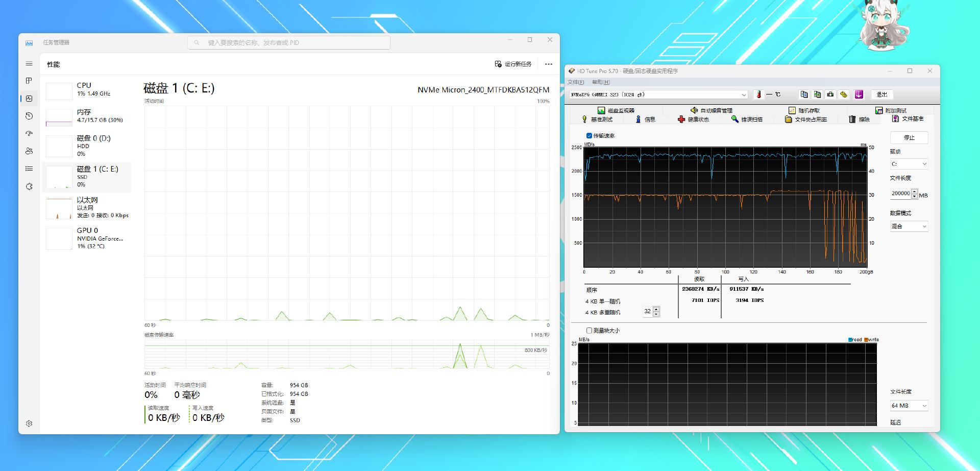Open the 驱动 drive letter C: dropdown
This screenshot has height=471, width=980.
(x=924, y=164)
